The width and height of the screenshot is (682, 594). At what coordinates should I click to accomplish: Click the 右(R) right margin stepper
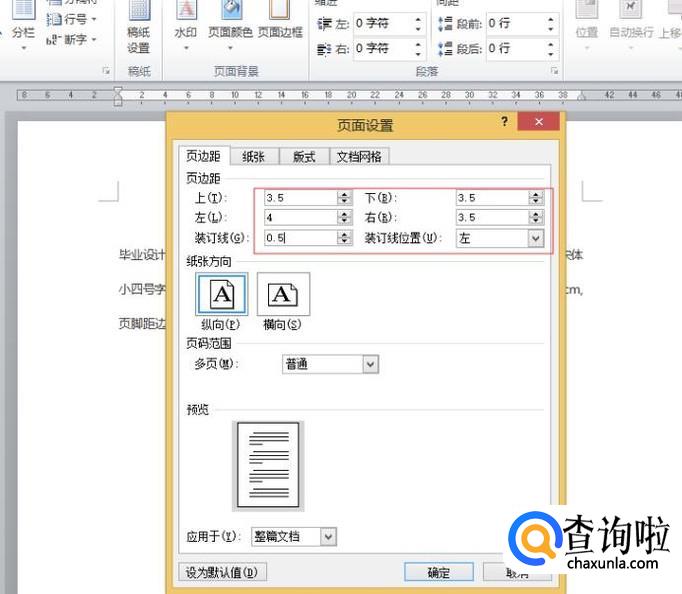(536, 217)
